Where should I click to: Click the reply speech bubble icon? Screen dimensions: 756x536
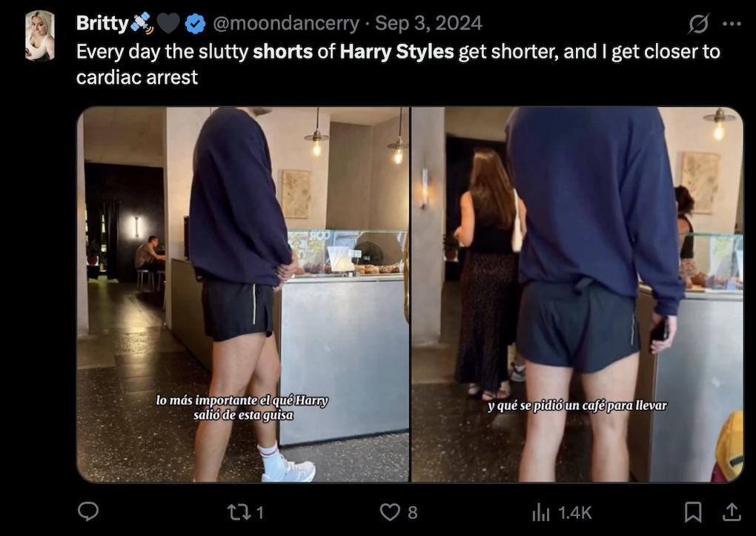[x=88, y=512]
